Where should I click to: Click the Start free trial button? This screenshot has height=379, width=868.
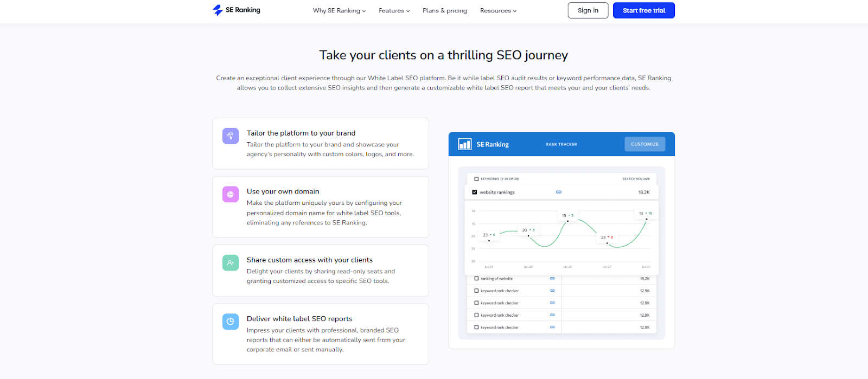click(644, 10)
